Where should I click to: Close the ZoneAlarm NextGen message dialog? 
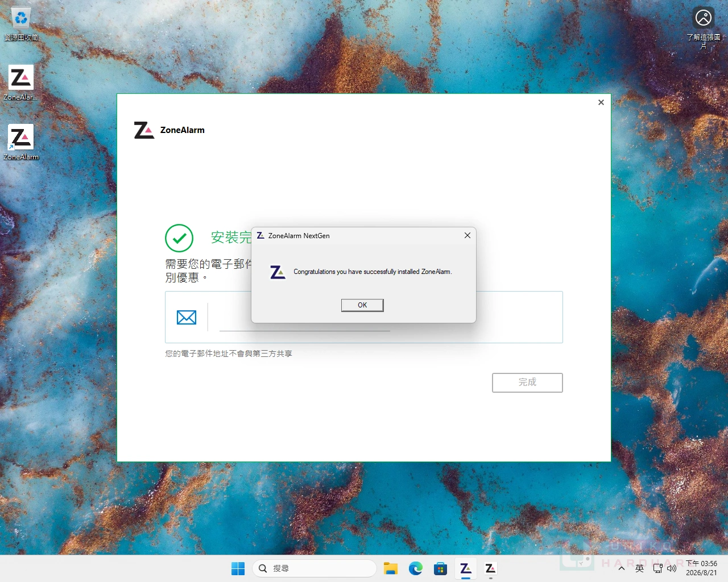pyautogui.click(x=468, y=235)
